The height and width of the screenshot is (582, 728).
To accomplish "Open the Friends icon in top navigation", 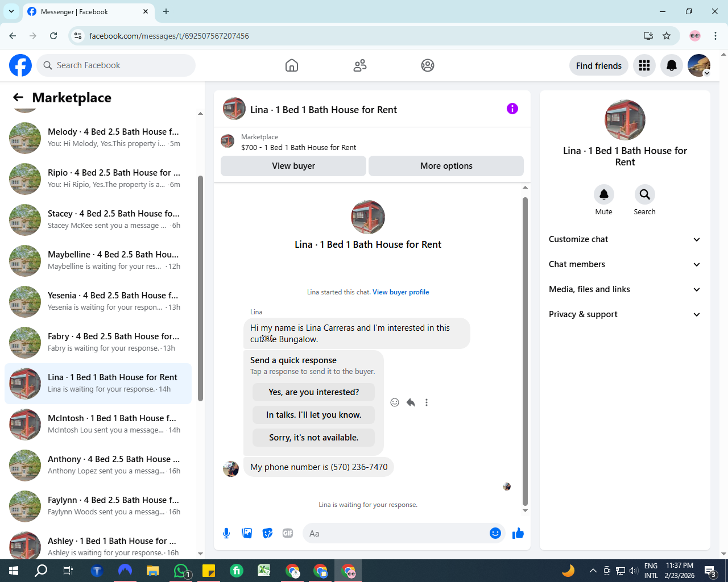I will click(x=360, y=65).
